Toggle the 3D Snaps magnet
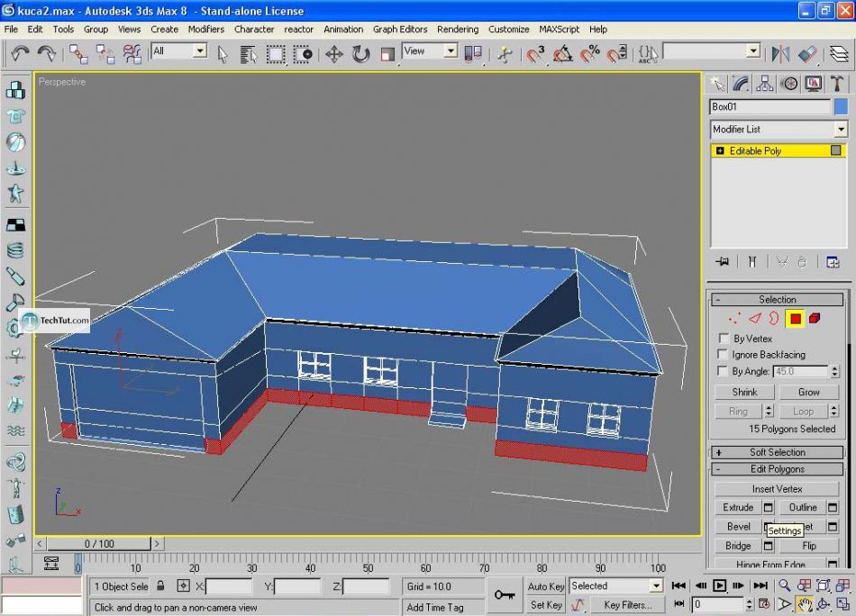Screen dimensions: 856x616 pyautogui.click(x=535, y=54)
